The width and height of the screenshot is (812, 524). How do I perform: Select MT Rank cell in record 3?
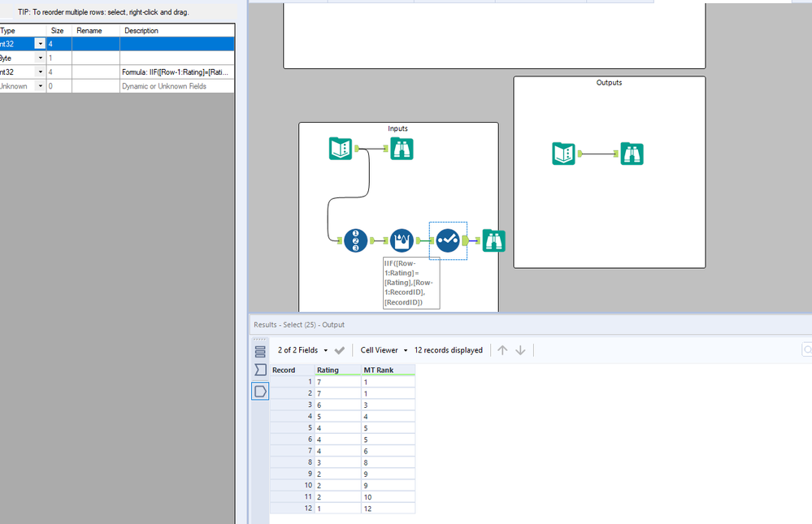click(x=388, y=405)
